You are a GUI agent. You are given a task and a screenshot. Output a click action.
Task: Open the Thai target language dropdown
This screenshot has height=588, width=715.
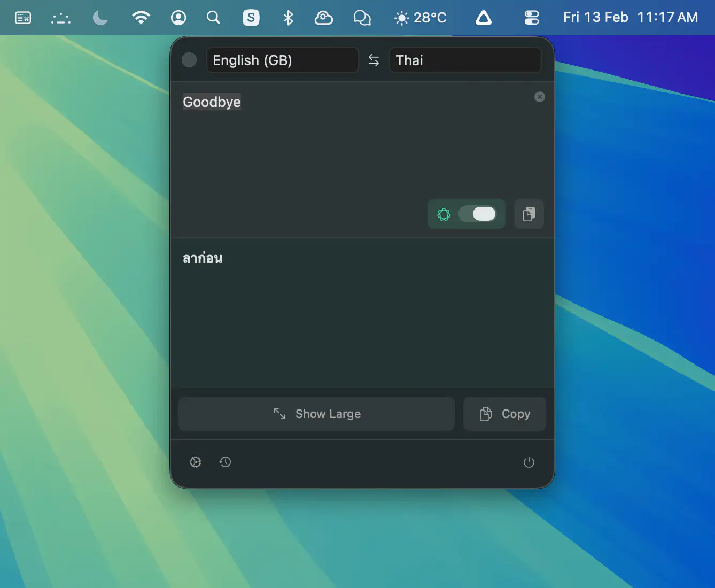465,60
